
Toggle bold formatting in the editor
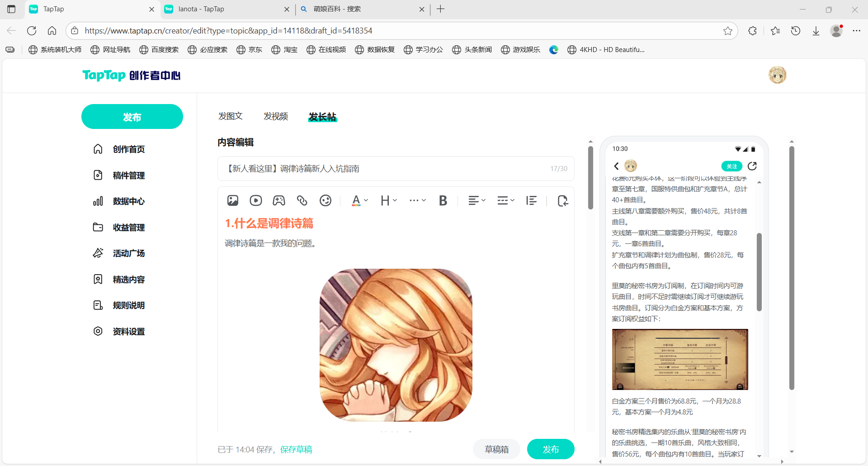click(443, 200)
